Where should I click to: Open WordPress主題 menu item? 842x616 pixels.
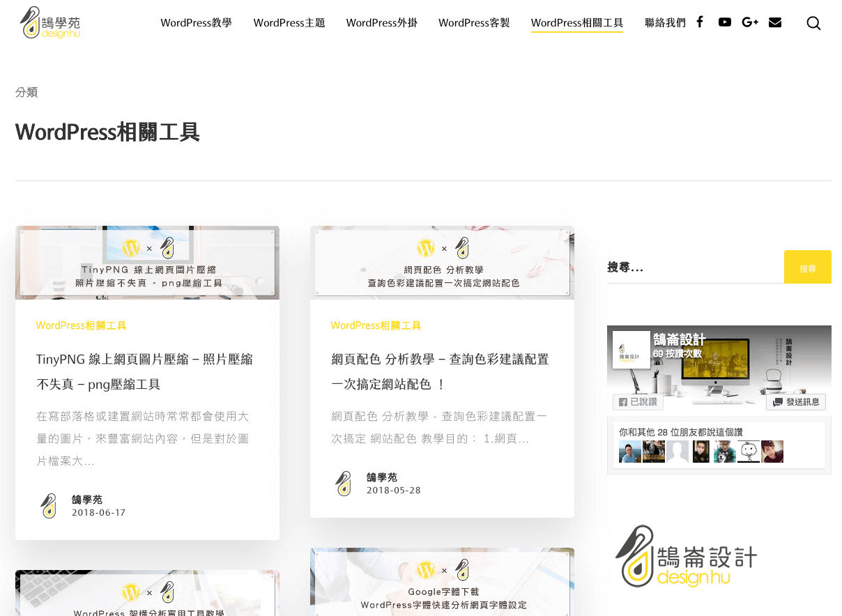pos(289,22)
